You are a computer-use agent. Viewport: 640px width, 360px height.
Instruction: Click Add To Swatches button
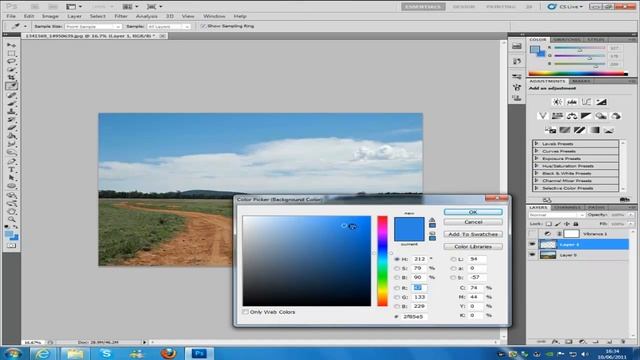pos(473,234)
